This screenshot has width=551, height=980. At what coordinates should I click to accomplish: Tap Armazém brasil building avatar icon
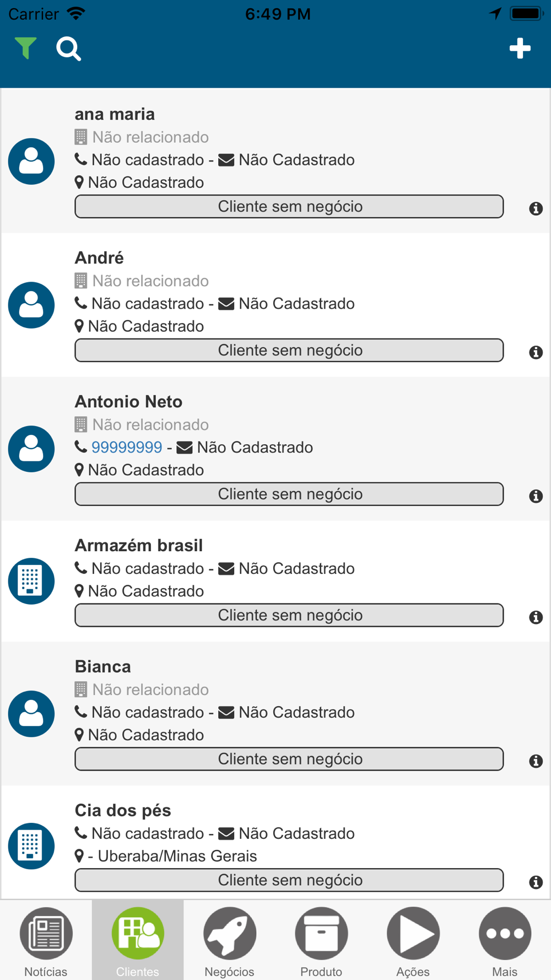click(x=31, y=581)
